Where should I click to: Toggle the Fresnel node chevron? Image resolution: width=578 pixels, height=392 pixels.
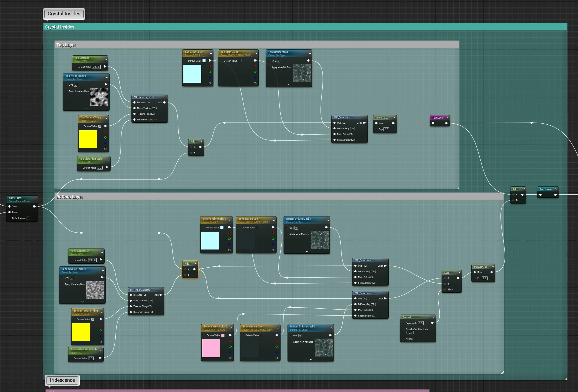[433, 317]
